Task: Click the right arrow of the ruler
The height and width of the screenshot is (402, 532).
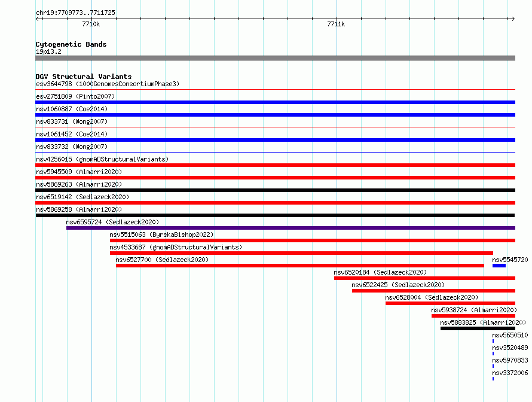Action: tap(513, 19)
